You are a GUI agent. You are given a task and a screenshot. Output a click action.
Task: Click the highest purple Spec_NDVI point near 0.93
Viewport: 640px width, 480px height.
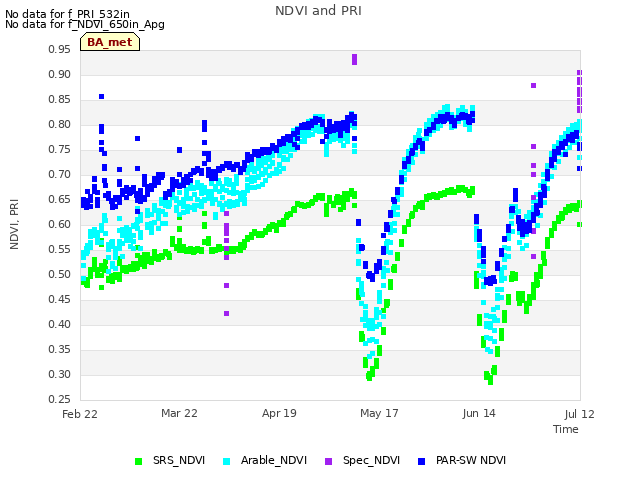tap(354, 59)
